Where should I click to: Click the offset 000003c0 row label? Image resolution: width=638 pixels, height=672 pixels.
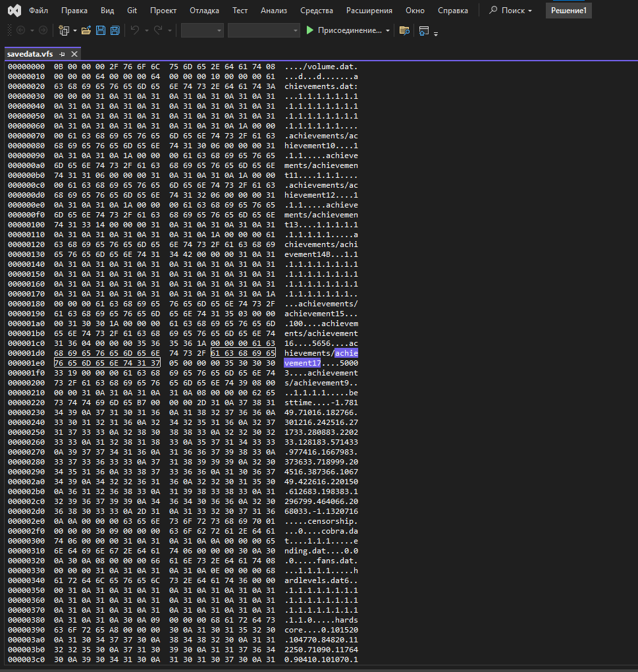pos(26,659)
